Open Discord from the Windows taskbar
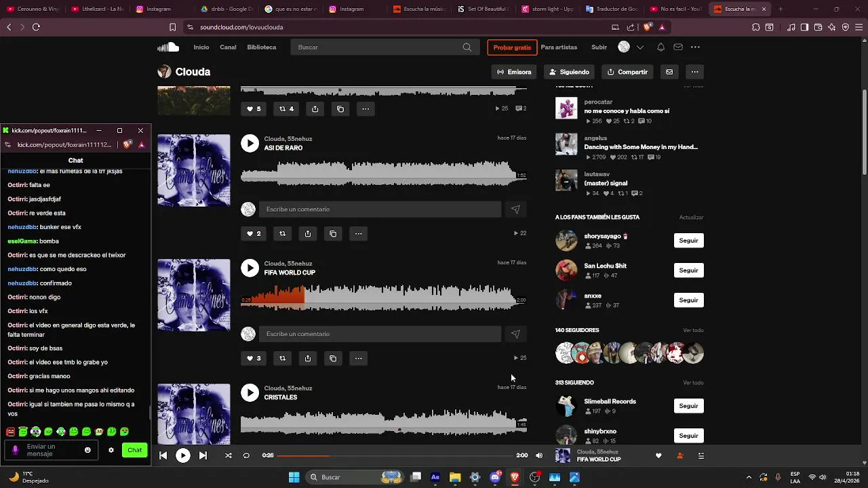The width and height of the screenshot is (868, 488). [495, 477]
